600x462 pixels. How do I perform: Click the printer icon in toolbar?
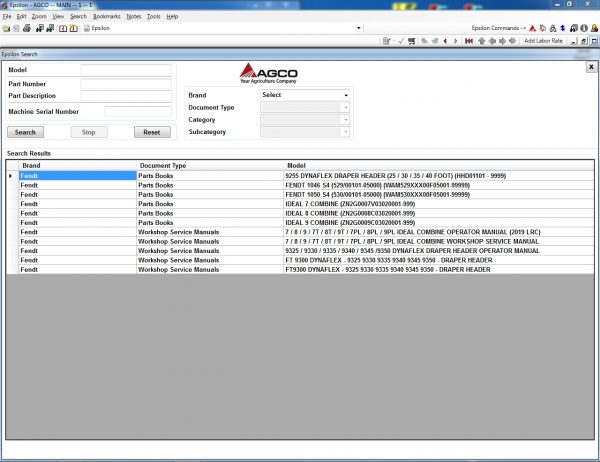[27, 28]
